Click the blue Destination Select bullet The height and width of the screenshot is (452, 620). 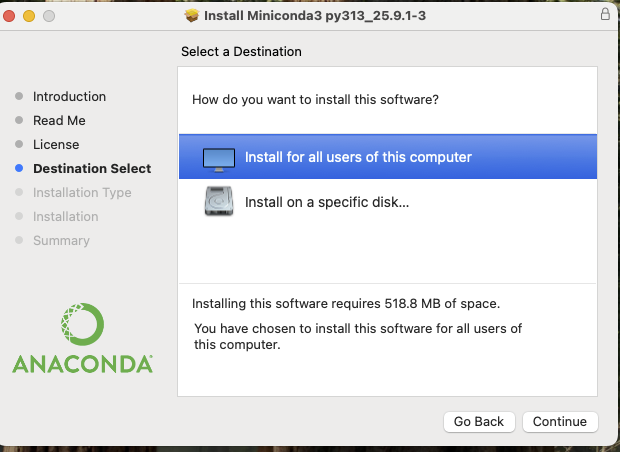pos(19,169)
